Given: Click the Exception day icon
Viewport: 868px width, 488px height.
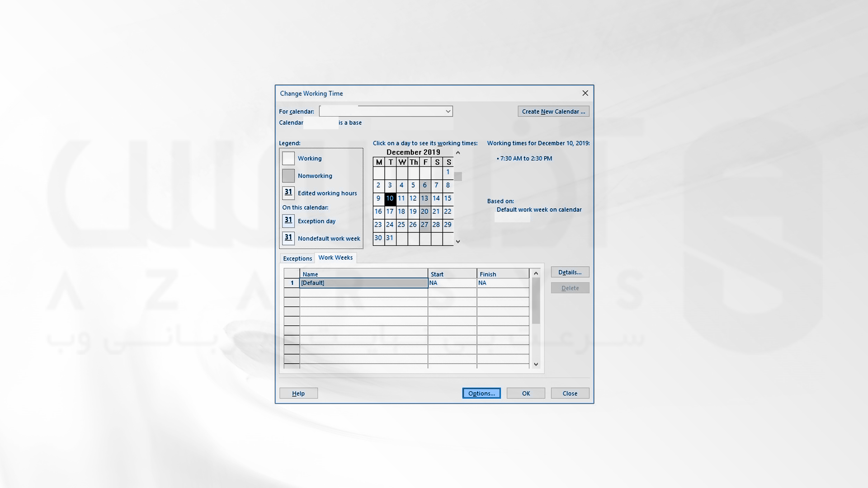Looking at the screenshot, I should [x=288, y=220].
